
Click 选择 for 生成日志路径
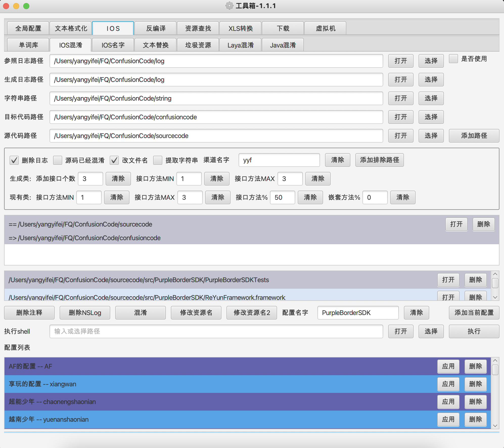tap(431, 80)
